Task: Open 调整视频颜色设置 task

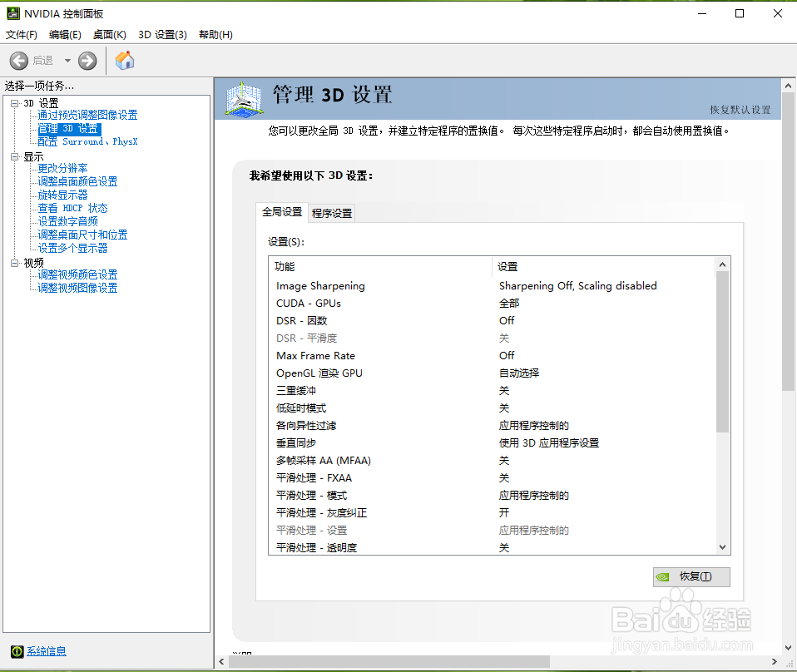Action: click(x=77, y=274)
